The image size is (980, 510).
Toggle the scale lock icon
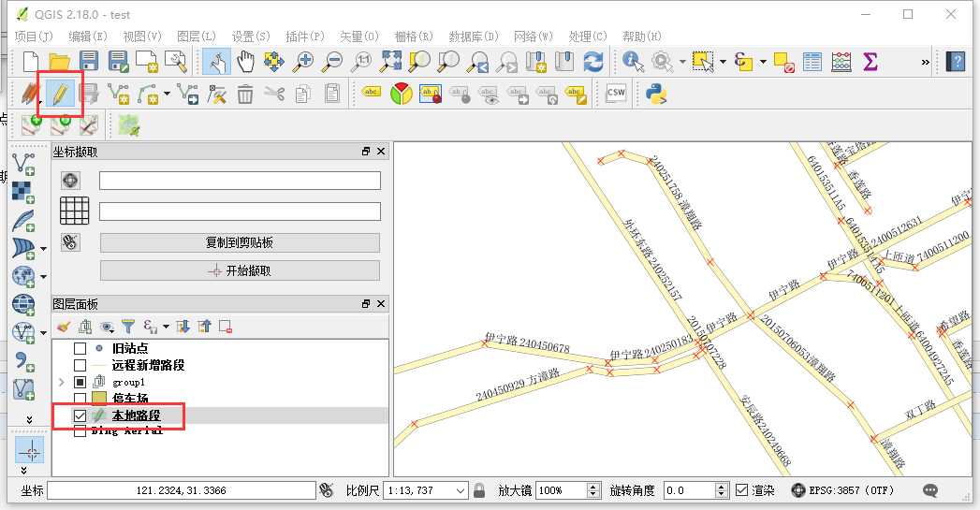pyautogui.click(x=479, y=490)
